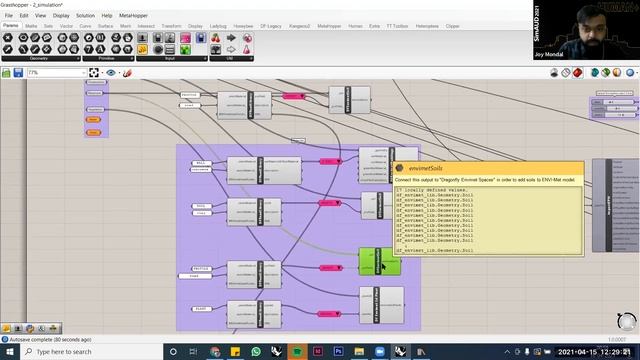Click the first yellow icon in canvas widget
Viewport: 640px width, 360px height.
click(x=7, y=328)
